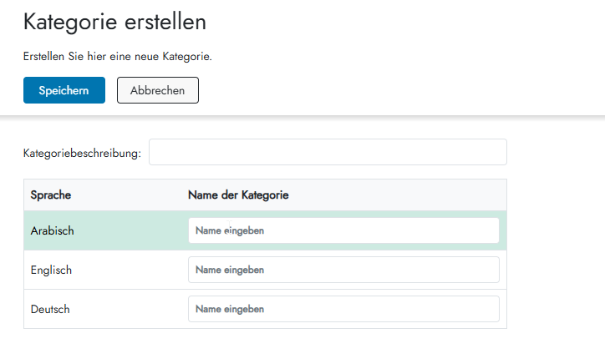This screenshot has height=364, width=605.
Task: Click the white Englisch table row background
Action: (125, 270)
